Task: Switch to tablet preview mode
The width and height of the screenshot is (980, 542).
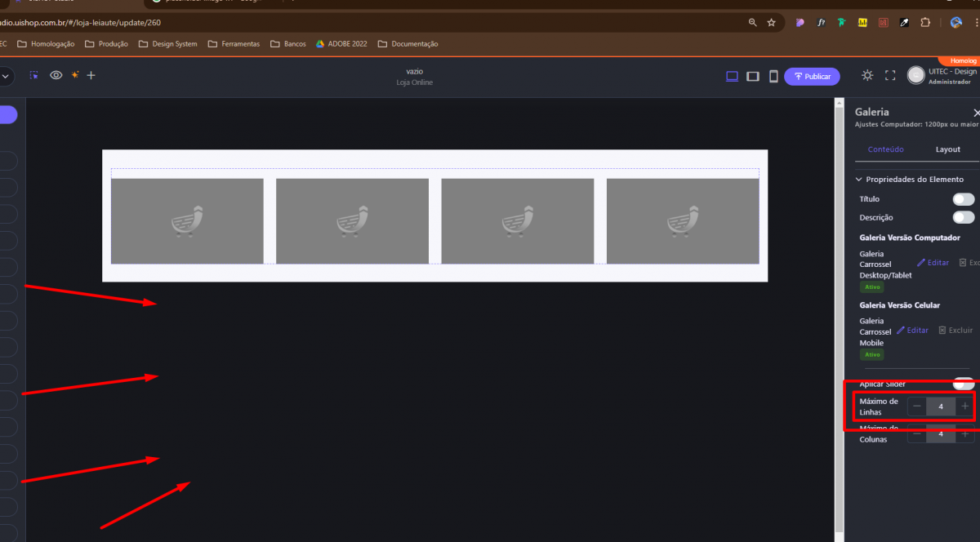Action: (753, 76)
